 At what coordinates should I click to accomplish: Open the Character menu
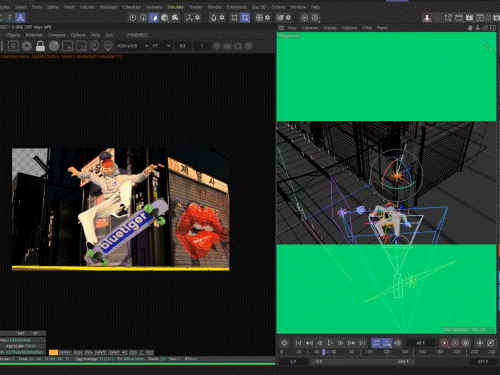(x=132, y=7)
